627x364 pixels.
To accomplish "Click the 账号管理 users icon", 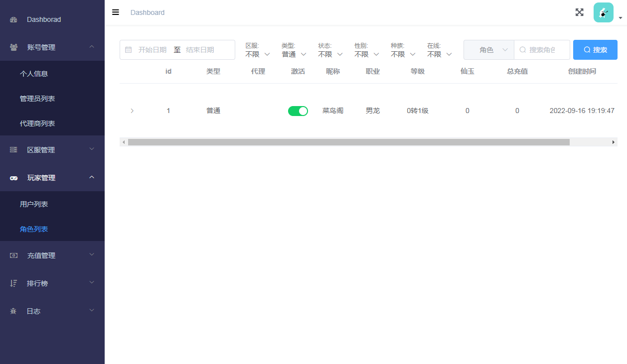I will [x=13, y=47].
